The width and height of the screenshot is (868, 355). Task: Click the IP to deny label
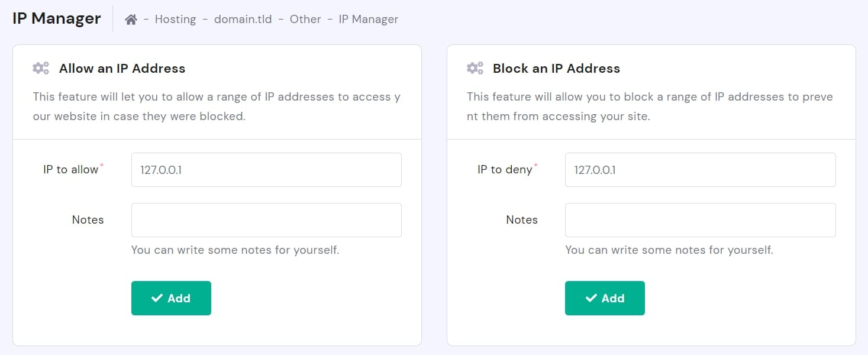click(505, 170)
